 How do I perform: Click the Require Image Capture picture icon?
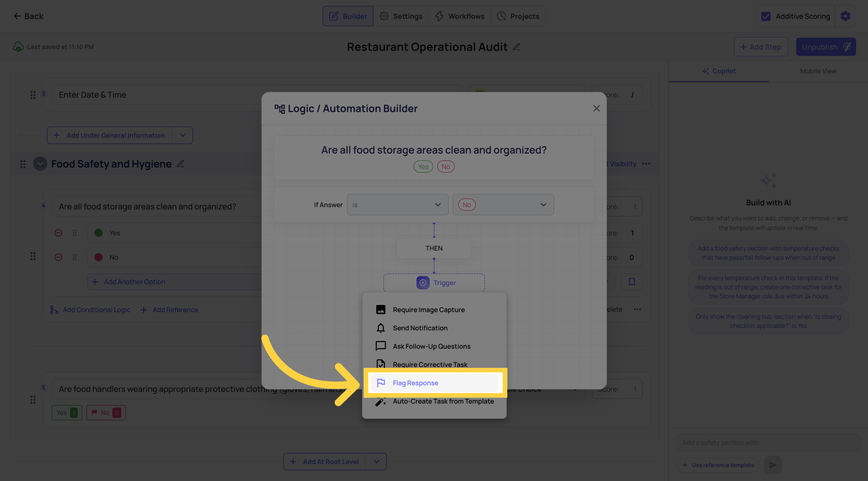click(x=381, y=310)
